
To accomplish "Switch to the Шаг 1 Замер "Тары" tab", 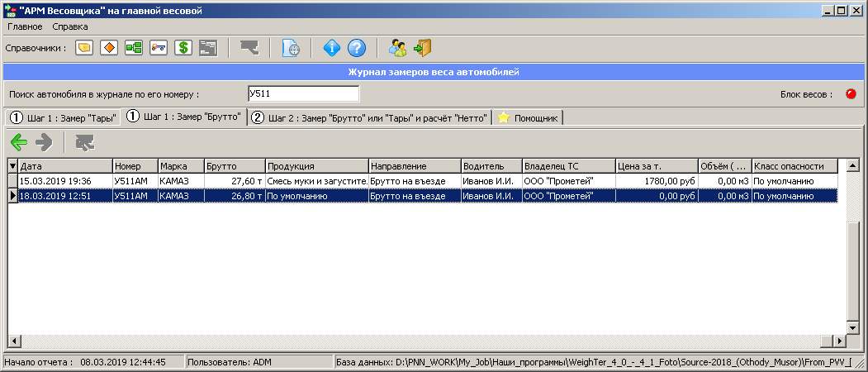I will pos(62,117).
